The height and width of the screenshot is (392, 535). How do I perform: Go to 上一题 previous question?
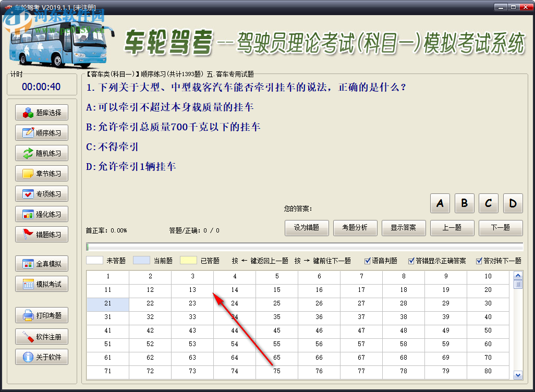452,228
